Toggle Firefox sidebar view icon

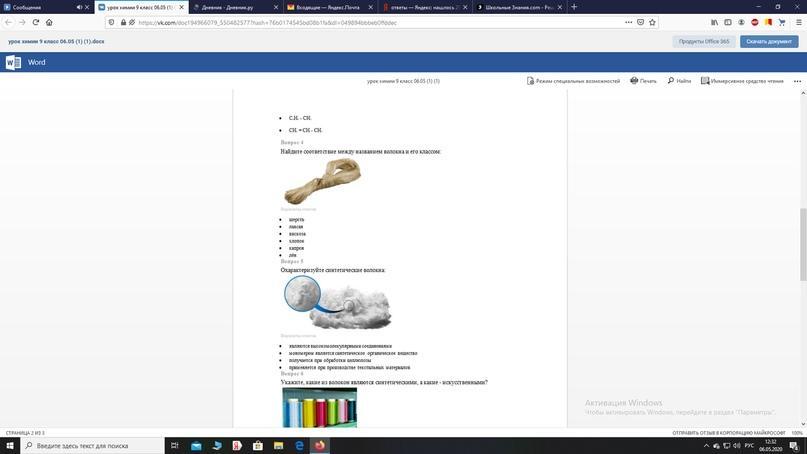coord(728,23)
